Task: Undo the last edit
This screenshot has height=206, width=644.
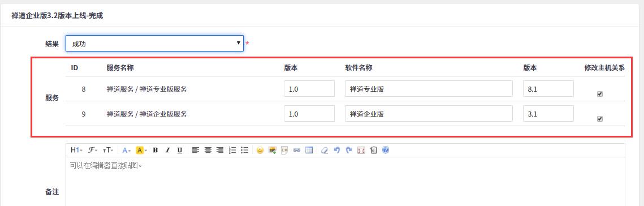Action: click(x=337, y=151)
